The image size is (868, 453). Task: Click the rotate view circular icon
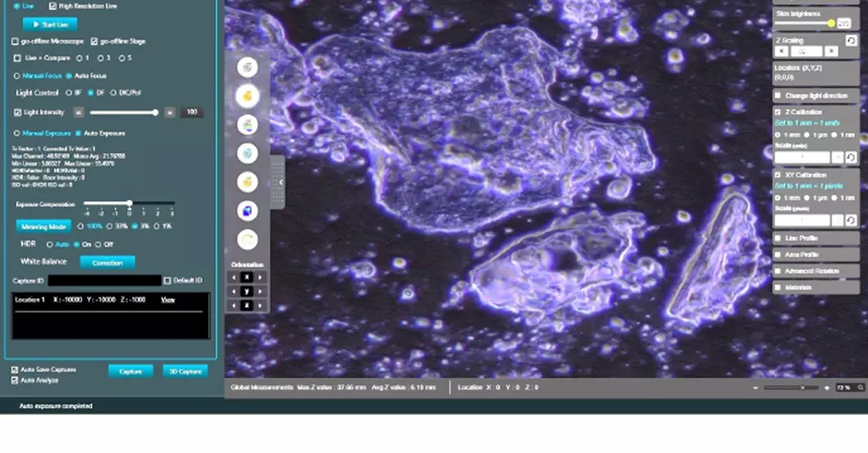248,240
